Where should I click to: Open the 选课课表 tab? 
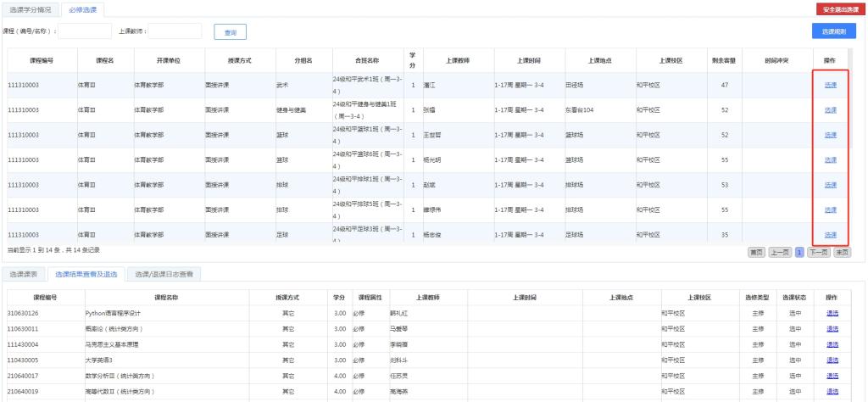(24, 274)
